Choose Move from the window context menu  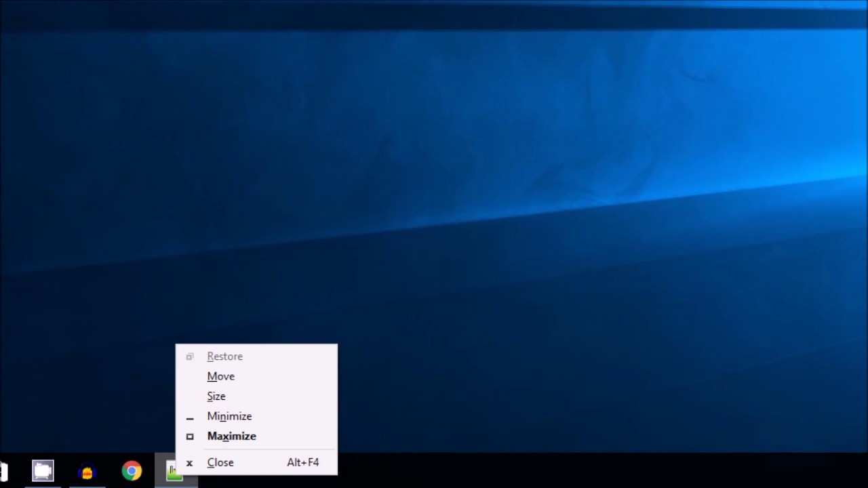256,376
